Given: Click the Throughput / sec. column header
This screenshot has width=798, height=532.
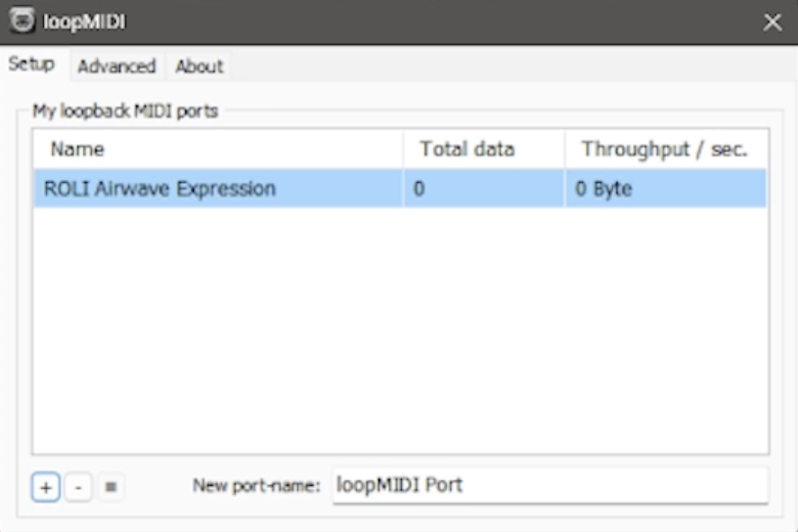Looking at the screenshot, I should (666, 150).
